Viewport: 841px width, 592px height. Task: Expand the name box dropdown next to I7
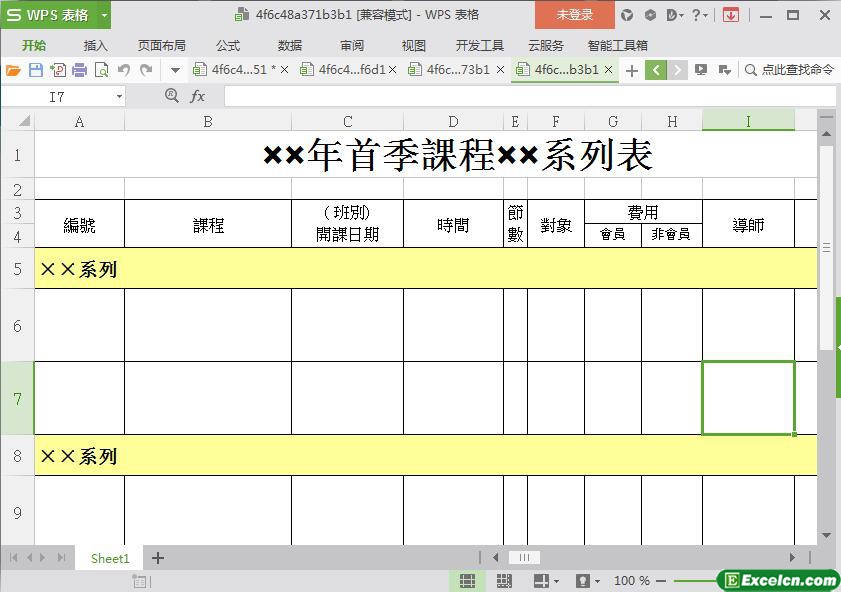(119, 97)
